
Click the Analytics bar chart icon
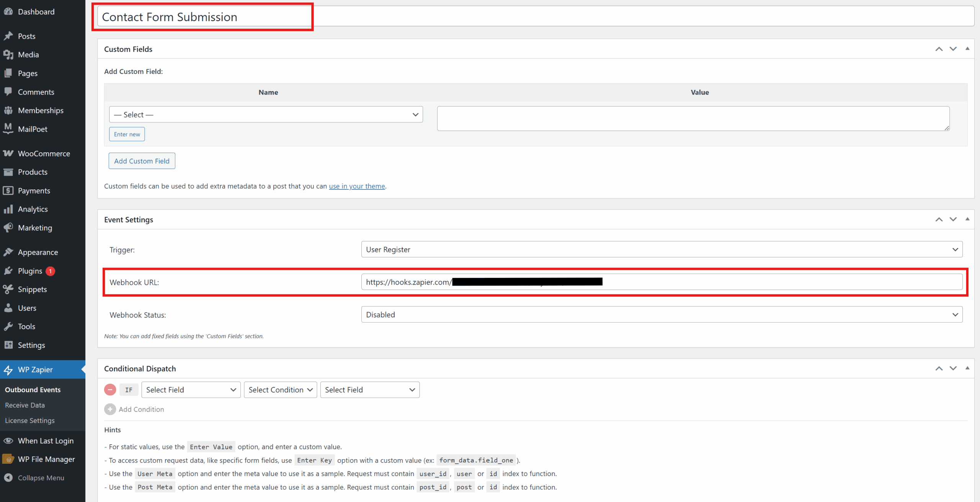[x=8, y=209]
